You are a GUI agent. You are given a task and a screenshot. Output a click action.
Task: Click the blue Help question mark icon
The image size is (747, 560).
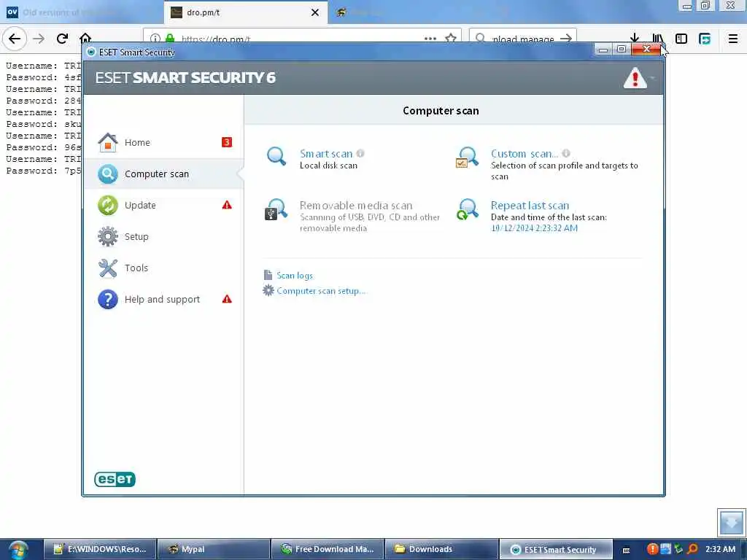(x=108, y=300)
